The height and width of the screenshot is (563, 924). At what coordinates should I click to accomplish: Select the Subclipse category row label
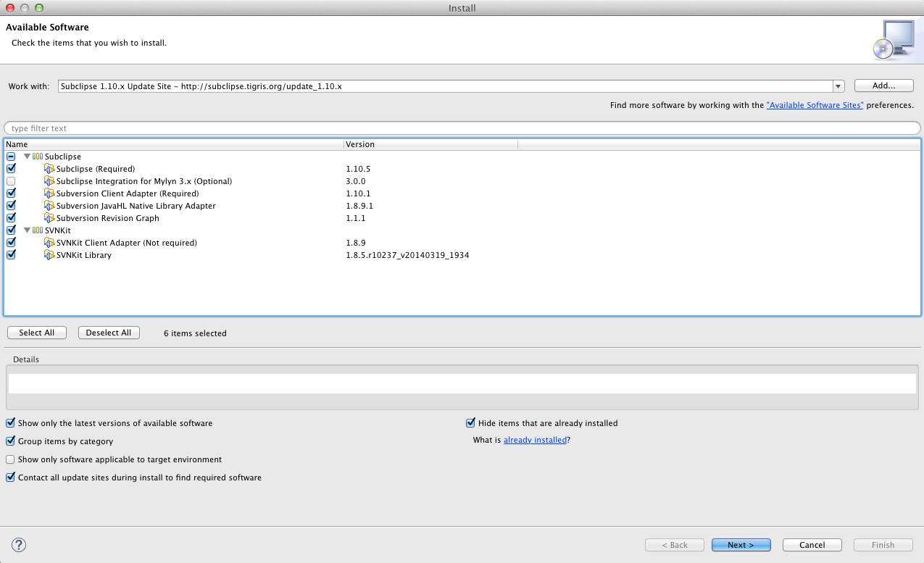pyautogui.click(x=63, y=157)
